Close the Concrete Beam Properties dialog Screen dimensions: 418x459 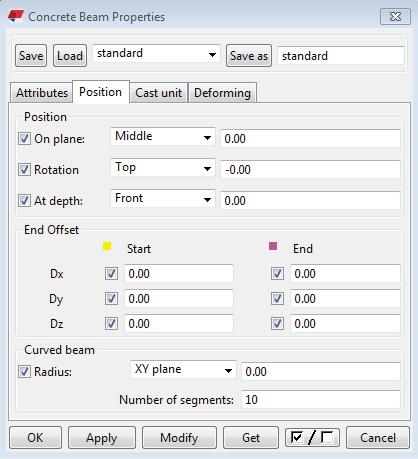tap(395, 16)
